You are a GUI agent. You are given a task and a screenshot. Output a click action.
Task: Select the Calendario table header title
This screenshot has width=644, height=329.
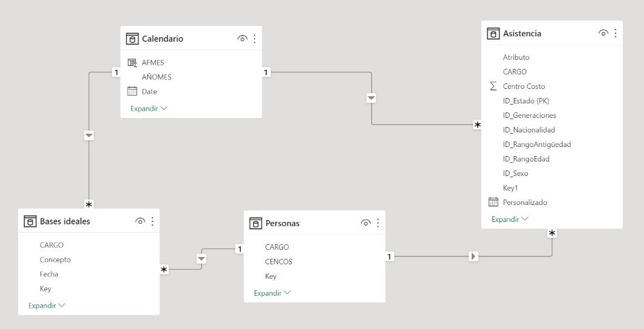click(x=163, y=39)
